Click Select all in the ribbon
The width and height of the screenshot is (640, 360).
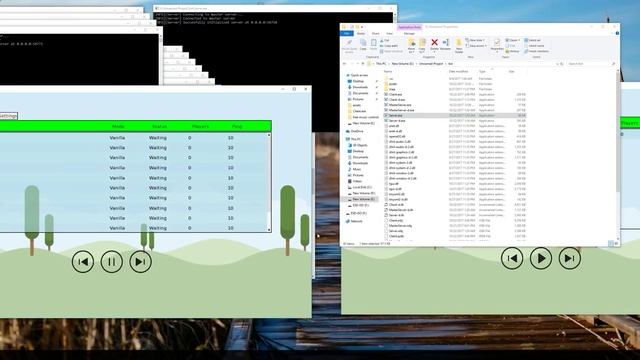(533, 40)
